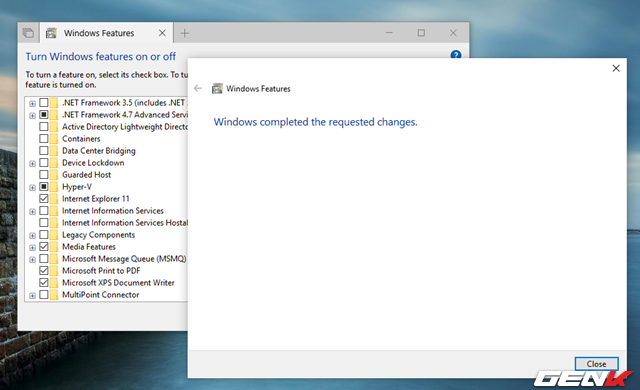Uncheck Microsoft XPS Document Writer
Image resolution: width=640 pixels, height=390 pixels.
[x=44, y=282]
